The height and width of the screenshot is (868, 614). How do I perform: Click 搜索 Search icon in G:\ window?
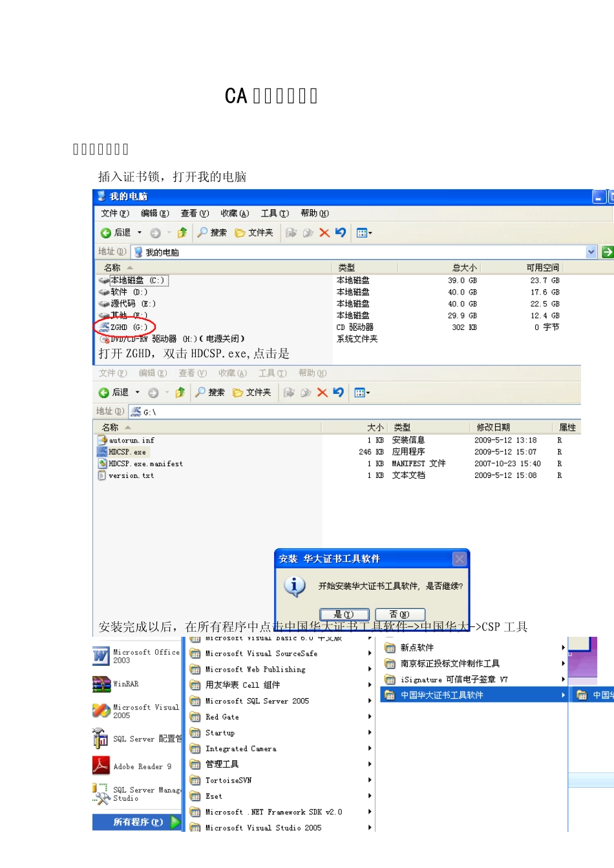tap(200, 392)
